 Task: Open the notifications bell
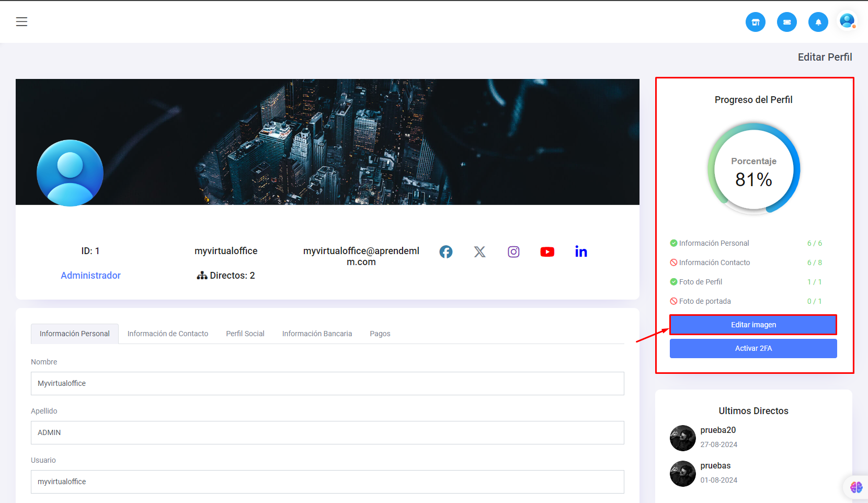(x=818, y=22)
